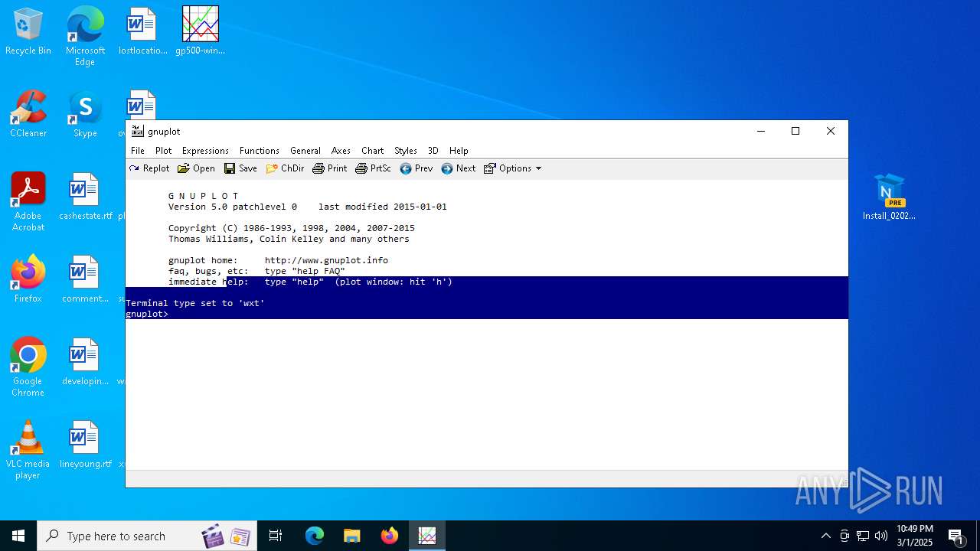Screen dimensions: 980x551
Task: Select the cashestate.rtf desktop file
Action: pos(85,197)
